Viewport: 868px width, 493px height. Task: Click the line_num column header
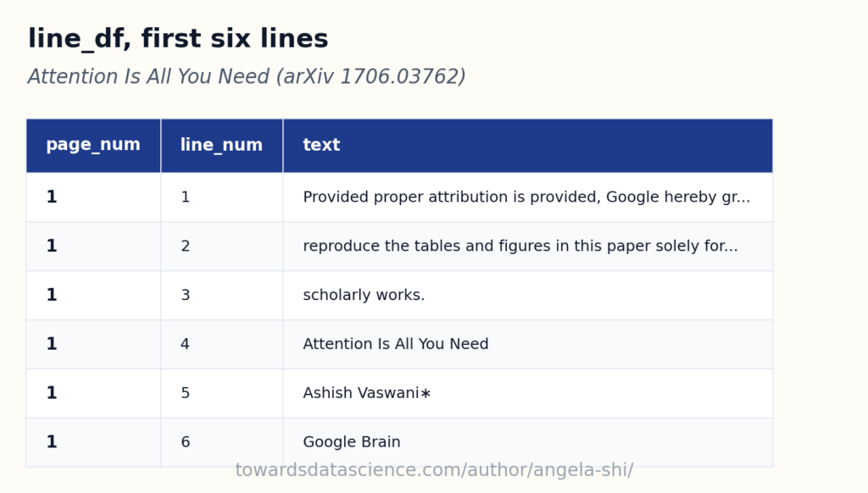[x=222, y=146]
